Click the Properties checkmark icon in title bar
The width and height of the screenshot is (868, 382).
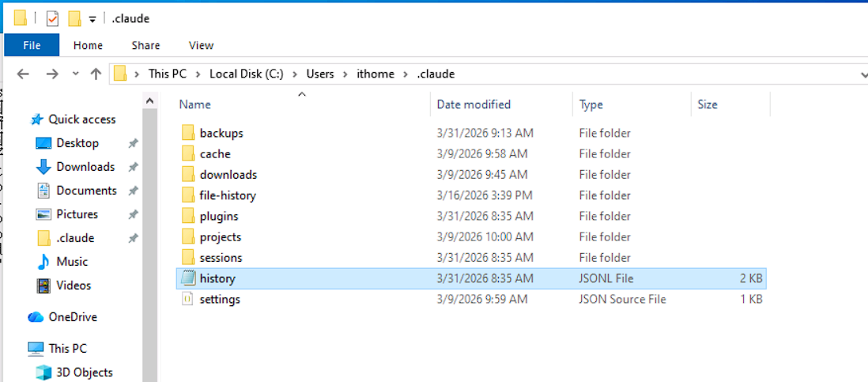tap(53, 18)
